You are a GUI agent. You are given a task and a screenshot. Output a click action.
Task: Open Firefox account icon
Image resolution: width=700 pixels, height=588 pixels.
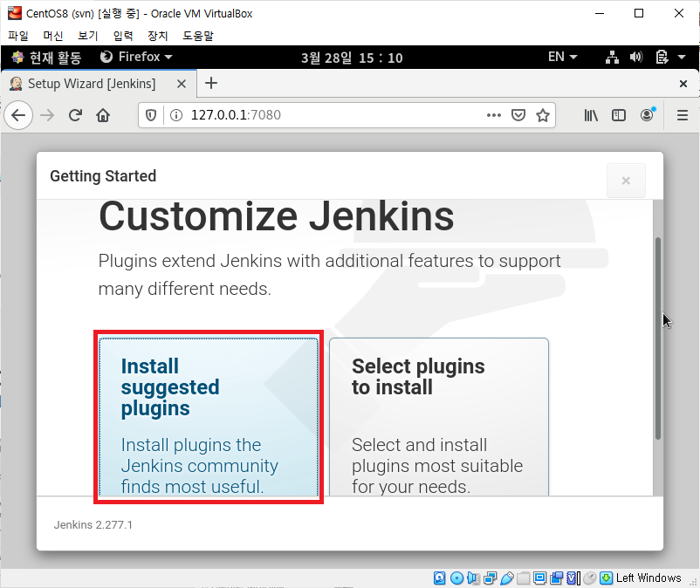(648, 115)
